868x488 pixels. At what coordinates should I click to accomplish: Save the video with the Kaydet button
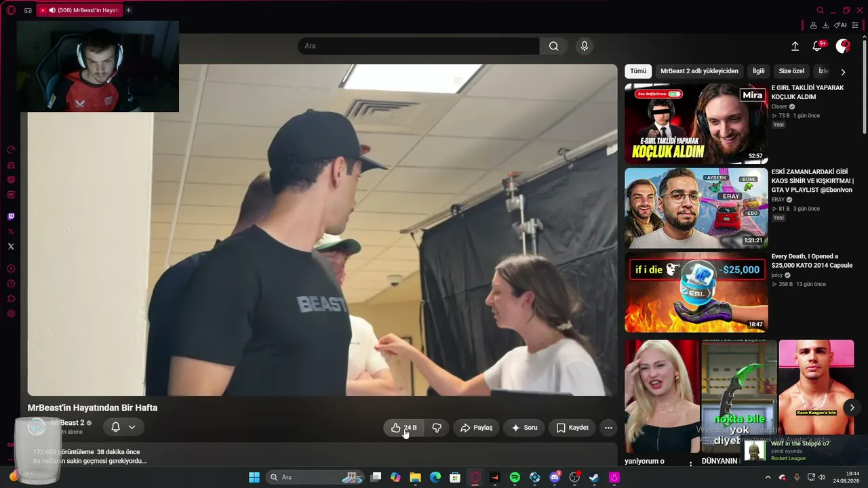click(x=572, y=428)
